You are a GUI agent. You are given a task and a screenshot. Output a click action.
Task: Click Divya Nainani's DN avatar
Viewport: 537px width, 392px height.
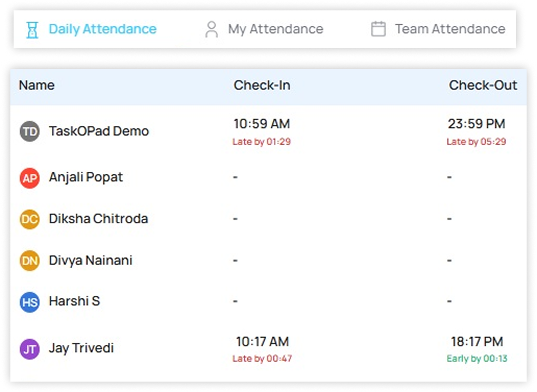pyautogui.click(x=30, y=261)
